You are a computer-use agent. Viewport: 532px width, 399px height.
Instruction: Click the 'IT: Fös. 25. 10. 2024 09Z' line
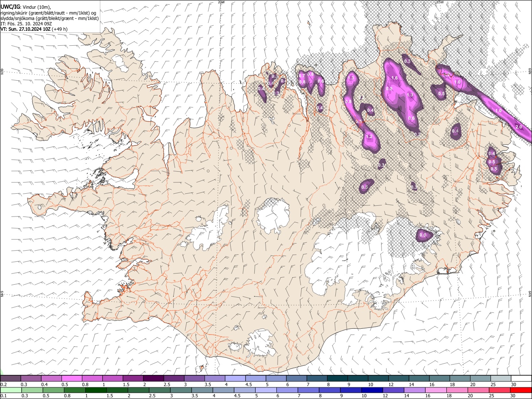[26, 24]
